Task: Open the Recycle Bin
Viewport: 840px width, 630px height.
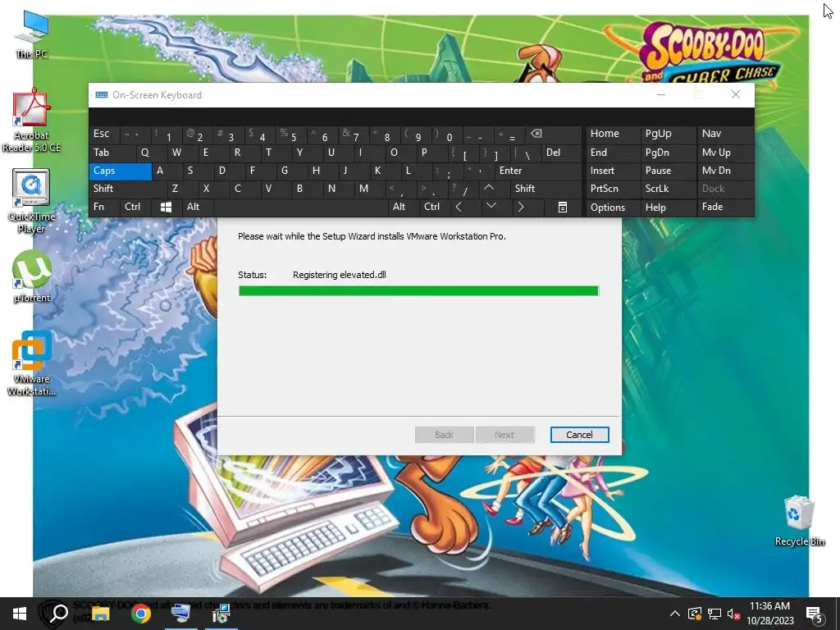Action: (799, 521)
